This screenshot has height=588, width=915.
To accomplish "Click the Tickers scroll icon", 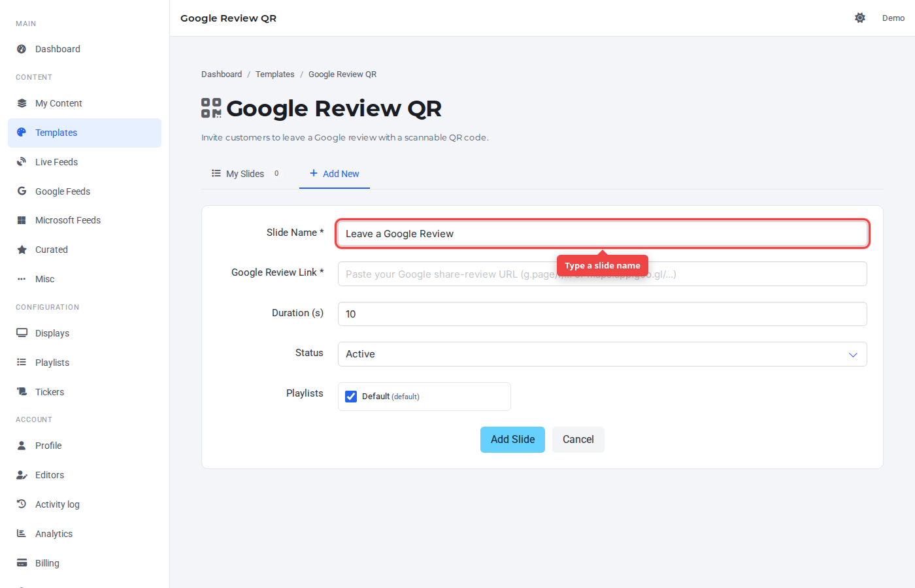I will pyautogui.click(x=22, y=391).
